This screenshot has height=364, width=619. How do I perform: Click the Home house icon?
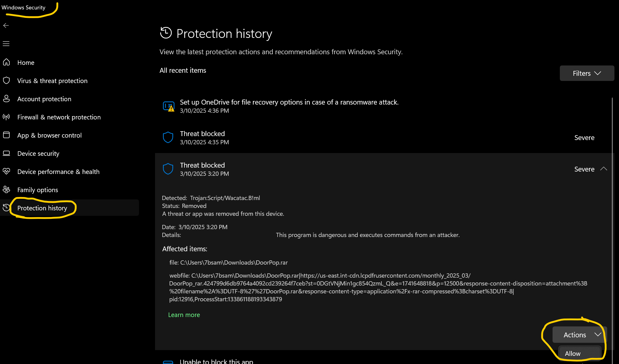point(6,62)
